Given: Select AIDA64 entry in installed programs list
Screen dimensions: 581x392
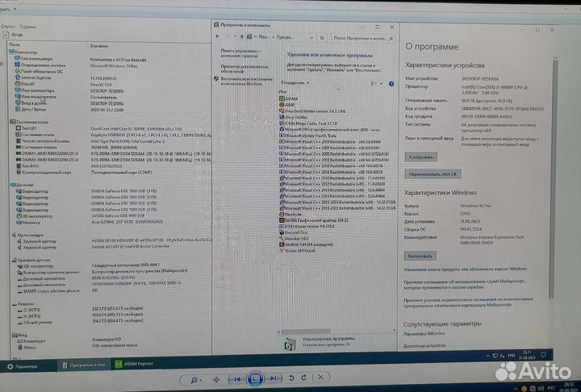Looking at the screenshot, I should pos(289,98).
